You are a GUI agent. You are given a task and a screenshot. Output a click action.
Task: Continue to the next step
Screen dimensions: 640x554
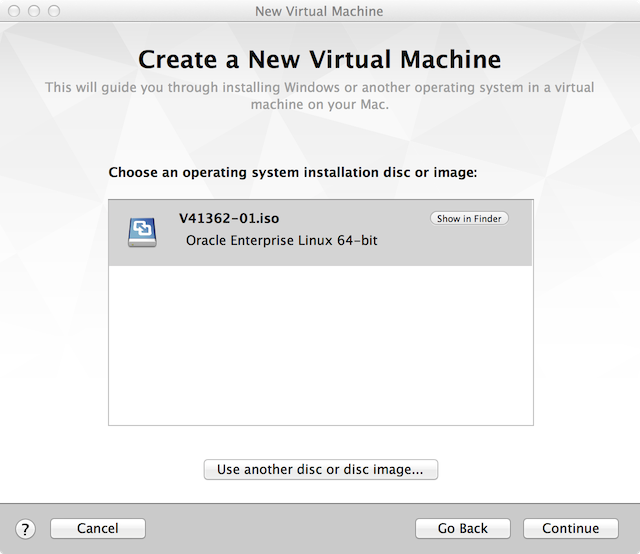[x=571, y=528]
